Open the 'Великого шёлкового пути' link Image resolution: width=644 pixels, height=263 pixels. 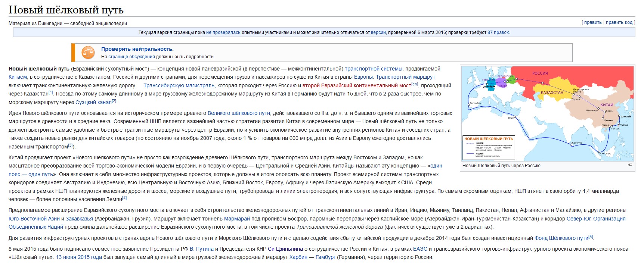(239, 113)
